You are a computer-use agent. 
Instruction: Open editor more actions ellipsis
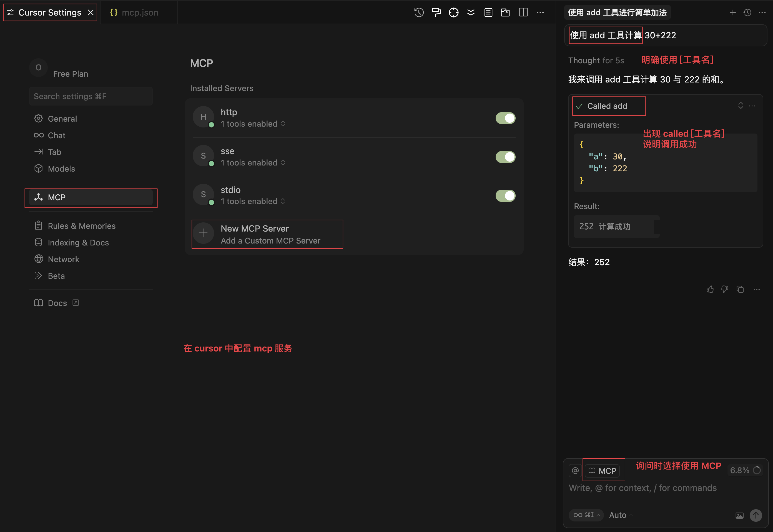[540, 13]
